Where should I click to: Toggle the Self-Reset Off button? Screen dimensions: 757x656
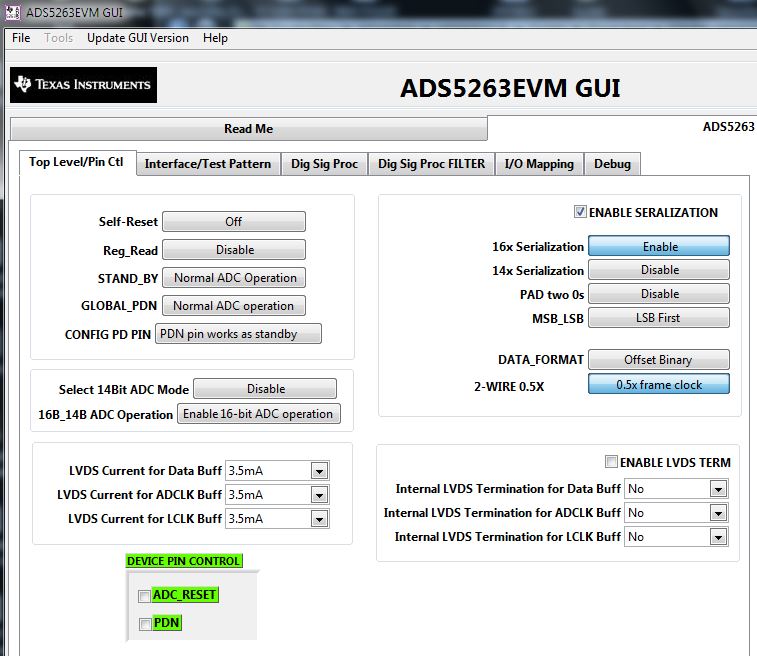(234, 222)
